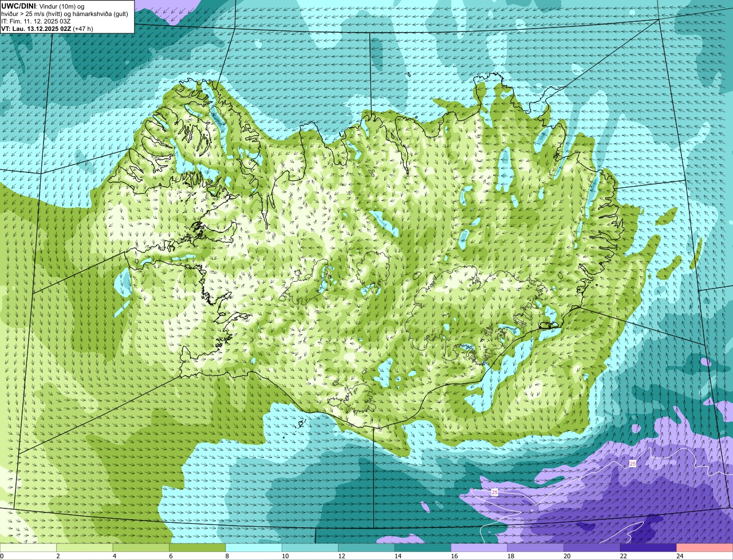
Task: Click the teal 12–14 m/s legend swatch
Action: point(366,547)
